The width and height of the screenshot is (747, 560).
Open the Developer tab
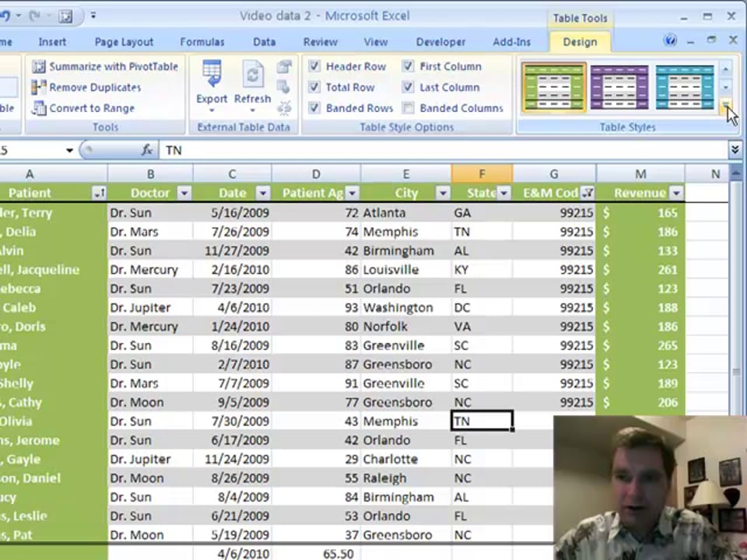point(440,42)
